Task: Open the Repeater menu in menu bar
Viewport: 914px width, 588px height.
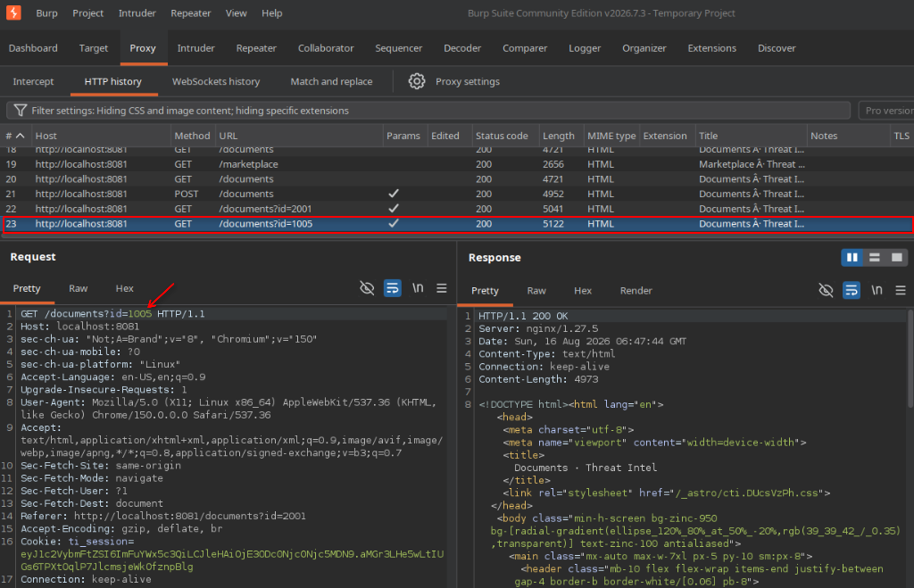Action: [x=191, y=12]
